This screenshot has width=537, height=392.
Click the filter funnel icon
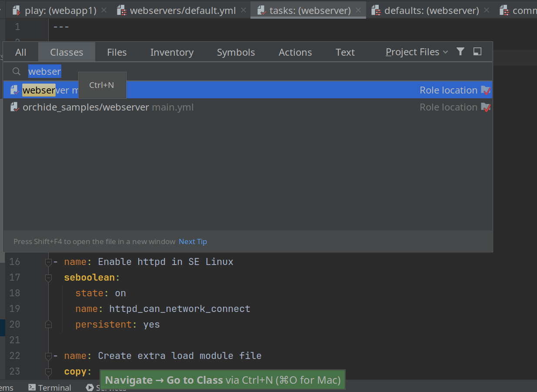[460, 52]
